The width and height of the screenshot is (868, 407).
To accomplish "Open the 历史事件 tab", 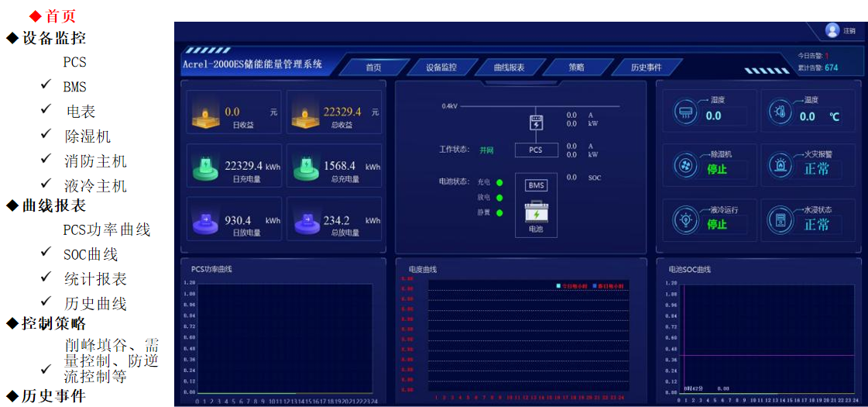I will pos(646,67).
